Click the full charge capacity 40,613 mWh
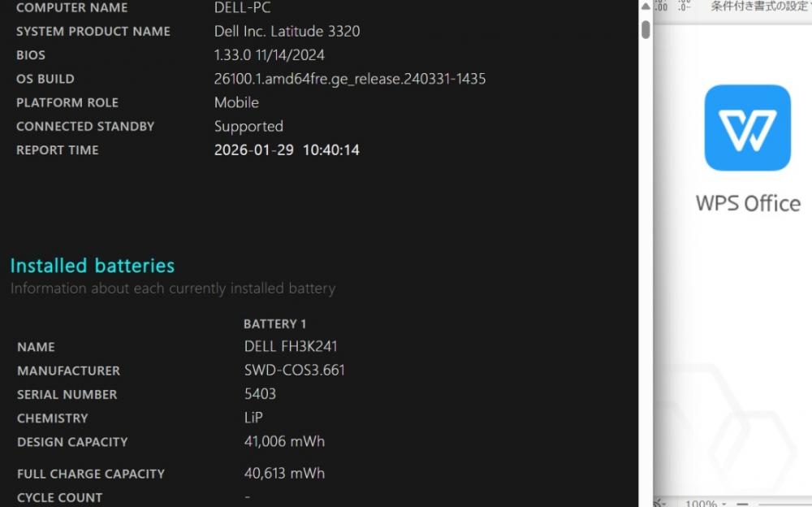Viewport: 812px width, 507px height. (284, 474)
